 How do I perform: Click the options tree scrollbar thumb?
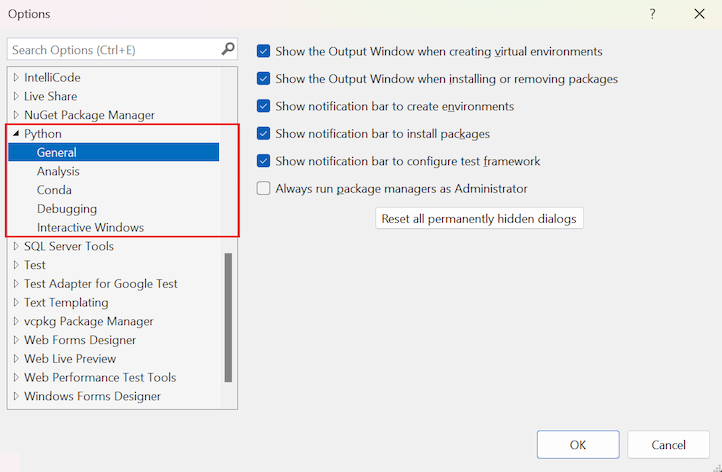228,317
